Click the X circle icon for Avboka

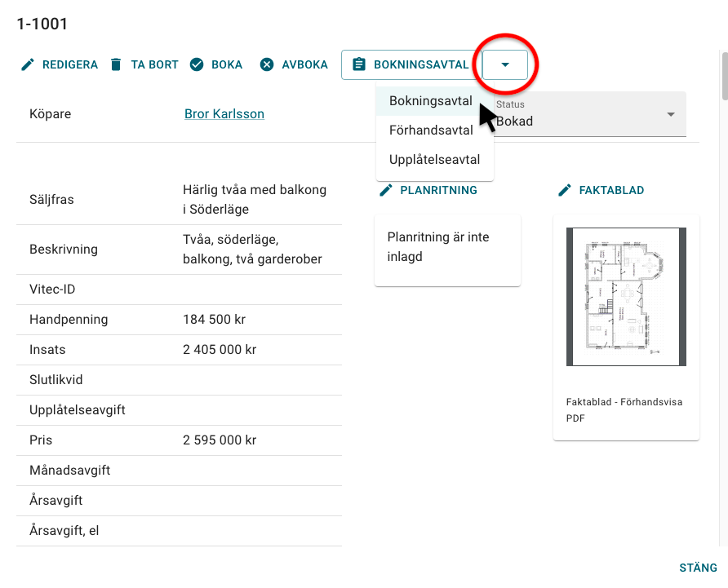[x=267, y=64]
